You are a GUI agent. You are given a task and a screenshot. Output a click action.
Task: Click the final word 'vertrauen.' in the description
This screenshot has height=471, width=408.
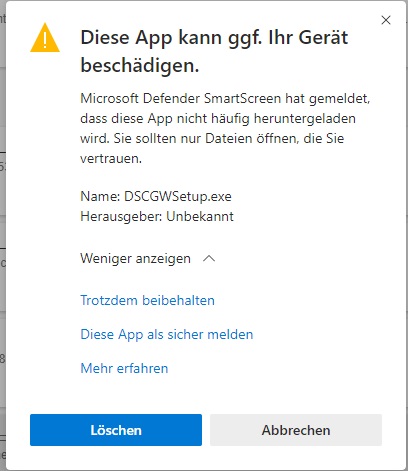tap(111, 159)
